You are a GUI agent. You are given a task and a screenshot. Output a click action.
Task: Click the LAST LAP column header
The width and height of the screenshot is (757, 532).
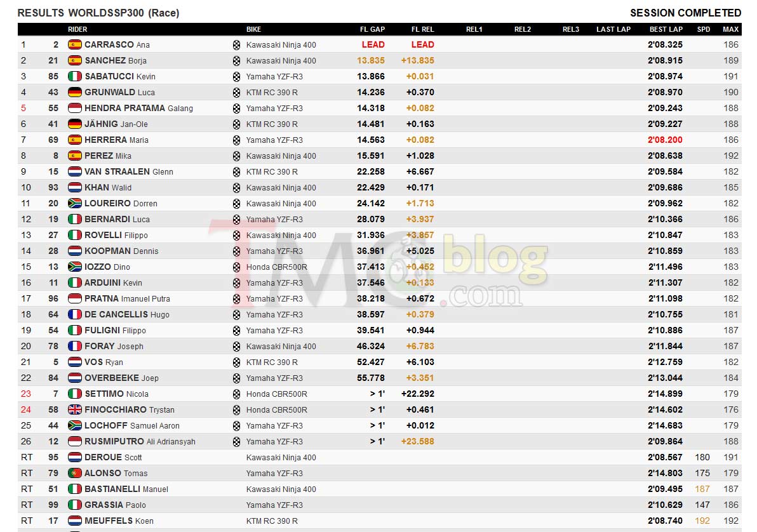pyautogui.click(x=613, y=29)
